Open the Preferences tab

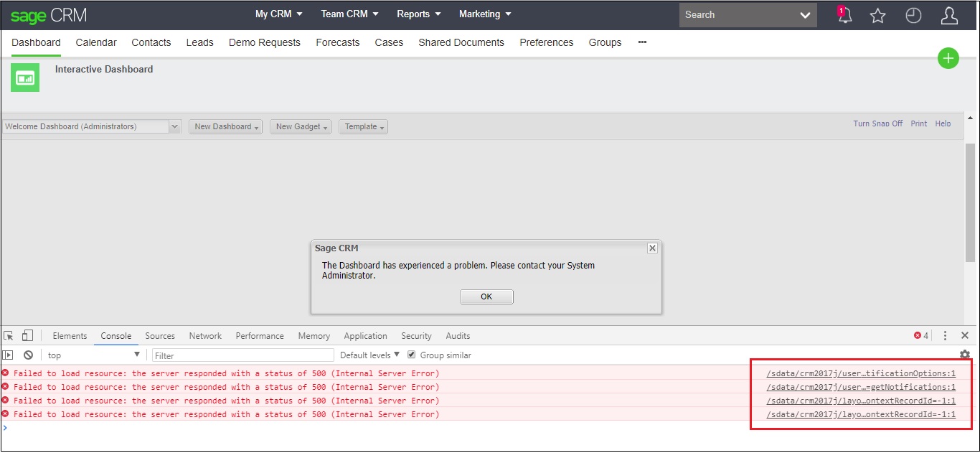(x=547, y=42)
